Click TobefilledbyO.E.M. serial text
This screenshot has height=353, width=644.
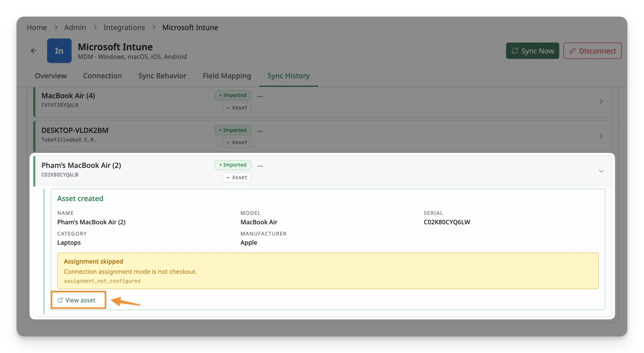(69, 140)
